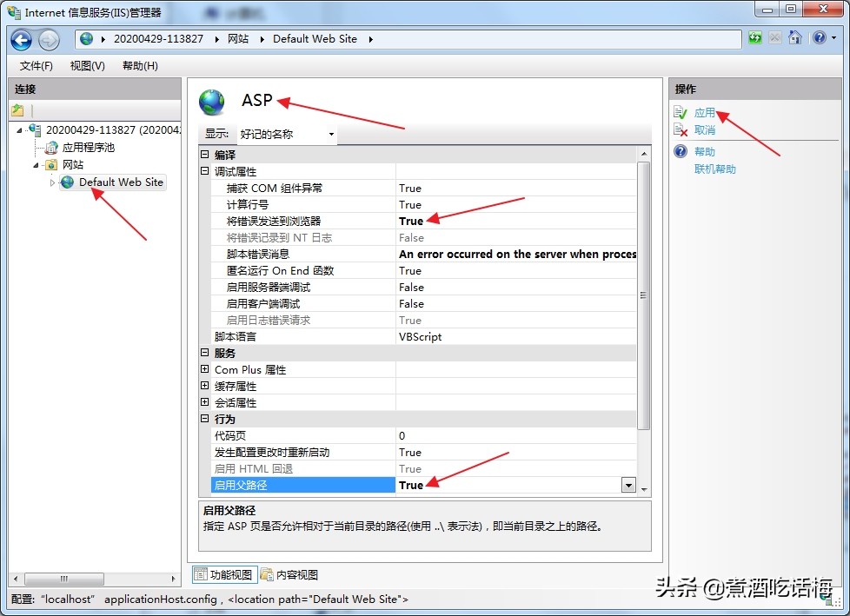Viewport: 850px width, 616px height.
Task: Click 网站 segment in address breadcrumb
Action: [238, 39]
